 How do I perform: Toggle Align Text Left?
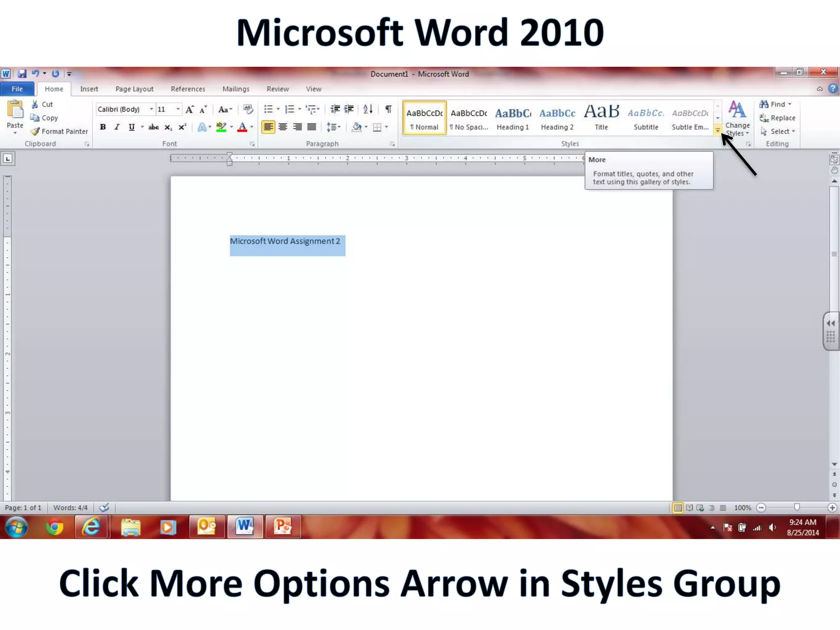(268, 127)
